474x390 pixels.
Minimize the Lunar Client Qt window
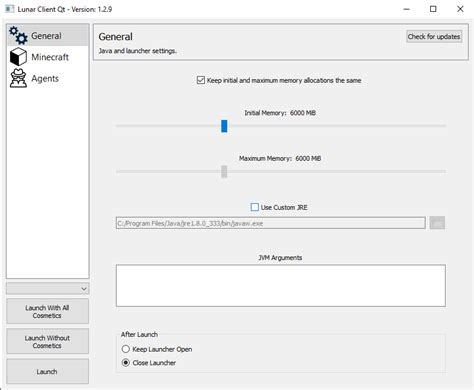tap(406, 9)
